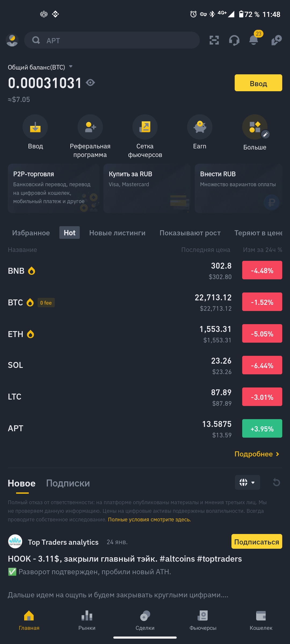Screen dimensions: 290x644
Task: Open the Полные условия смотрите здесь link
Action: 149,519
